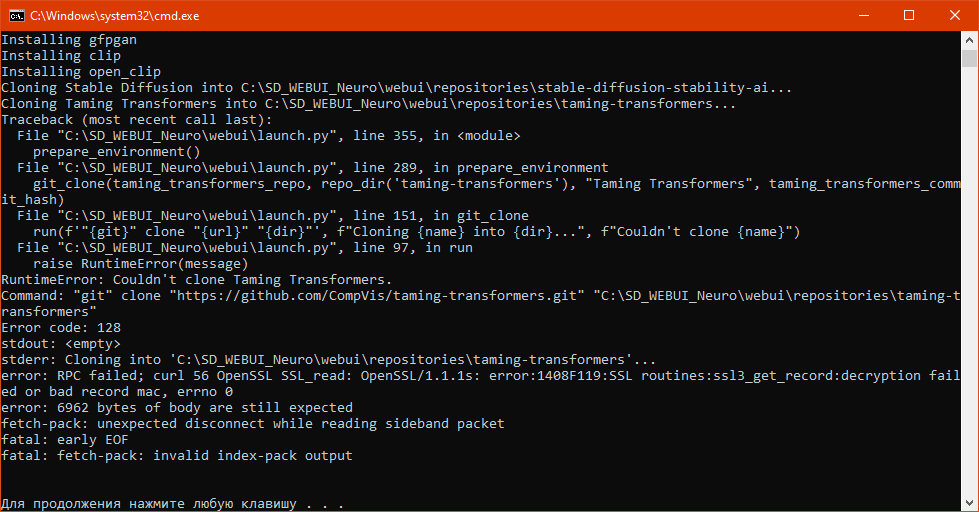Click the scrollbar down arrow
This screenshot has width=979, height=512.
969,503
